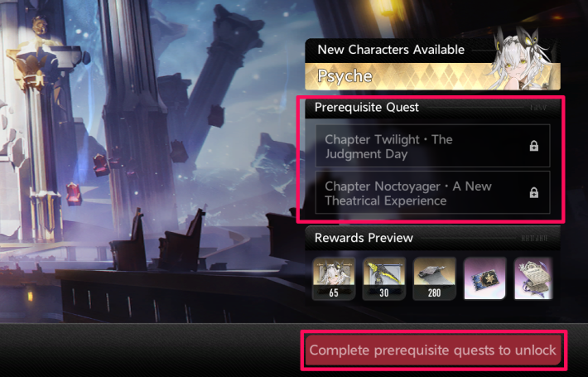Click the New Characters Available header

tap(391, 50)
